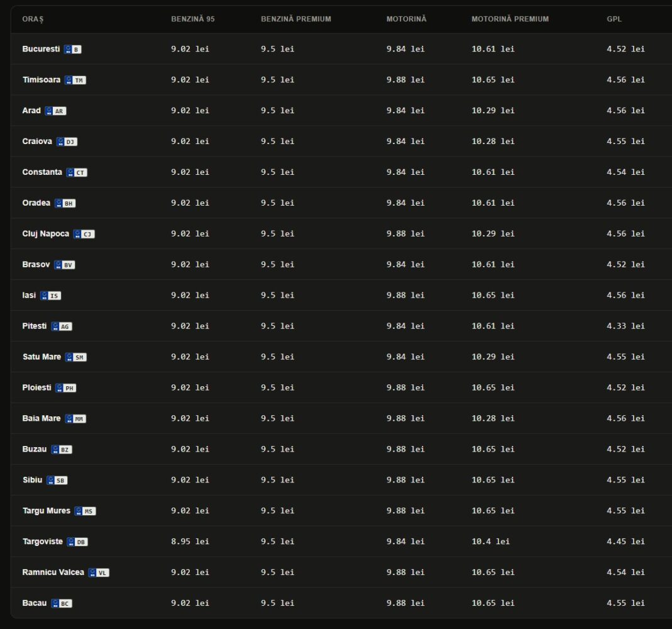Click Targoviste's 8.95 lei Benzină 95 price
This screenshot has width=672, height=629.
[x=190, y=542]
